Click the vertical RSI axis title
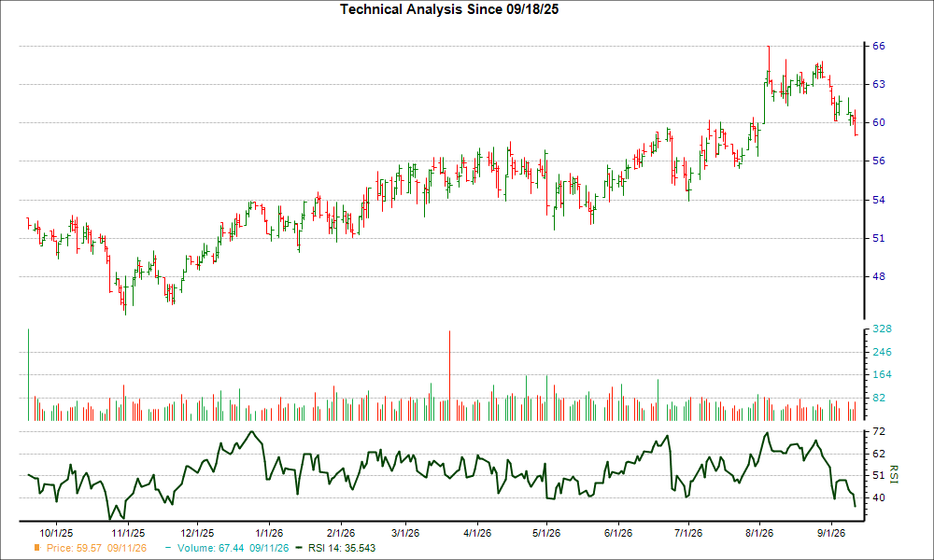The height and width of the screenshot is (560, 934). tap(893, 474)
